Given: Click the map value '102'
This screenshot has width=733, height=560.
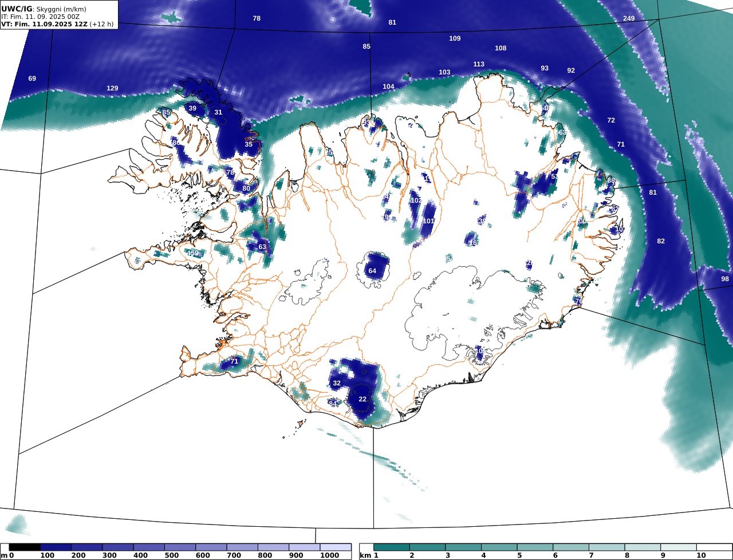Looking at the screenshot, I should (416, 200).
